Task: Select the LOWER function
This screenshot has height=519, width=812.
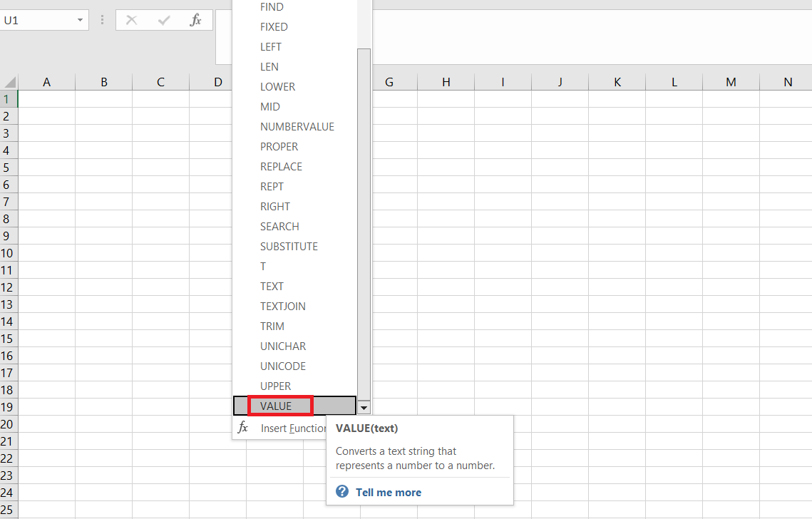Action: click(x=277, y=86)
